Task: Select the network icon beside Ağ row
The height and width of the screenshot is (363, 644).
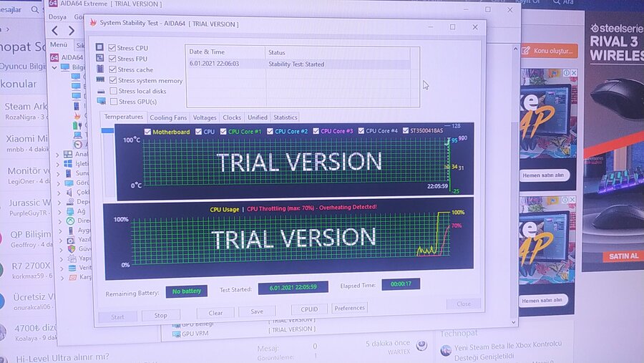Action: point(70,211)
